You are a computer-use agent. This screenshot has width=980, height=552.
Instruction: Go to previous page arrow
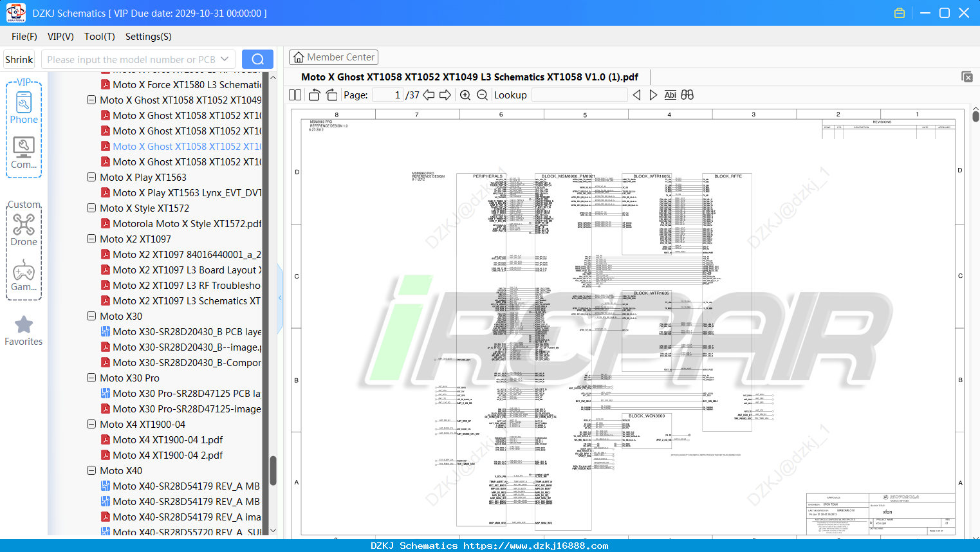point(429,95)
